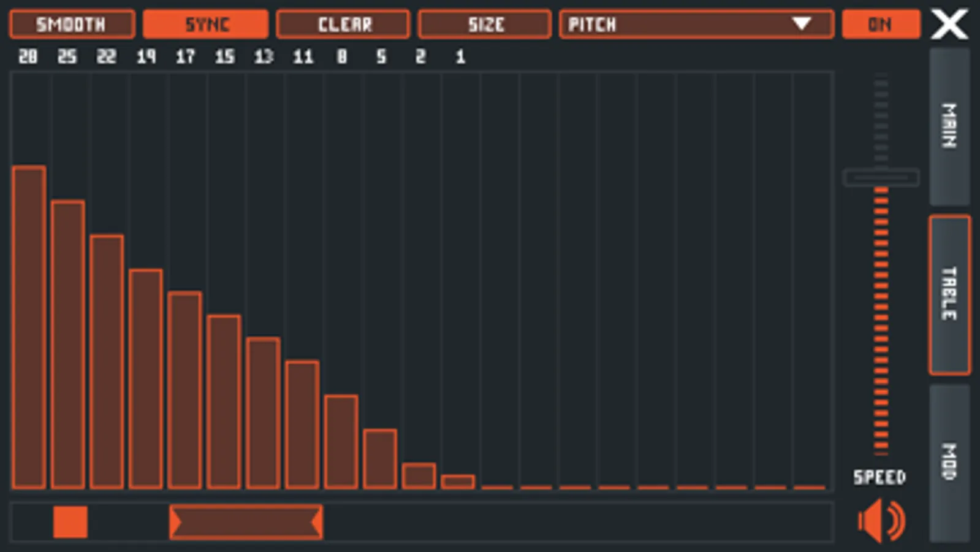This screenshot has height=552, width=980.
Task: Click the SPEED slider handle
Action: pyautogui.click(x=881, y=178)
